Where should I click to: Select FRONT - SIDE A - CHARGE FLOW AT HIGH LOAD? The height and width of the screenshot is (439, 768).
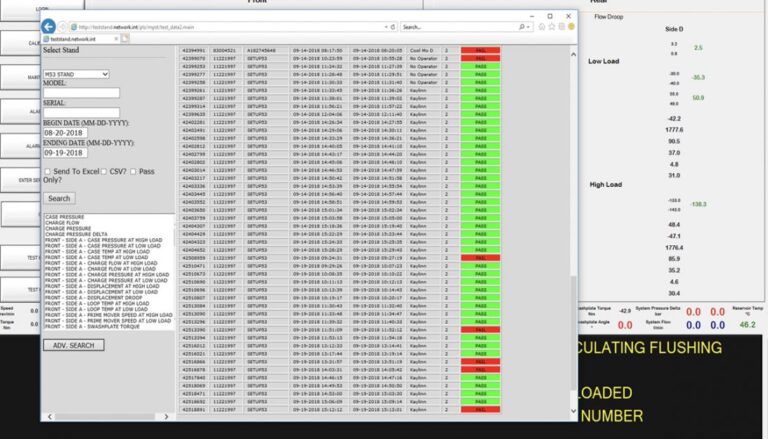point(100,264)
